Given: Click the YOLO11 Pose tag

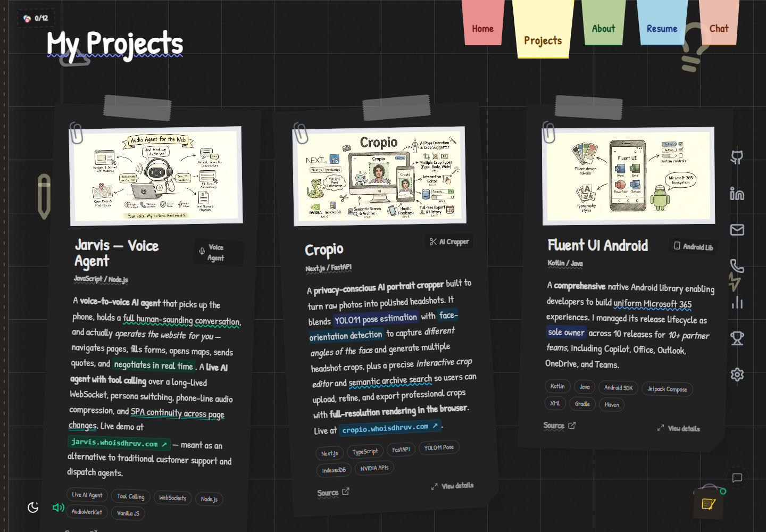Looking at the screenshot, I should pyautogui.click(x=439, y=448).
